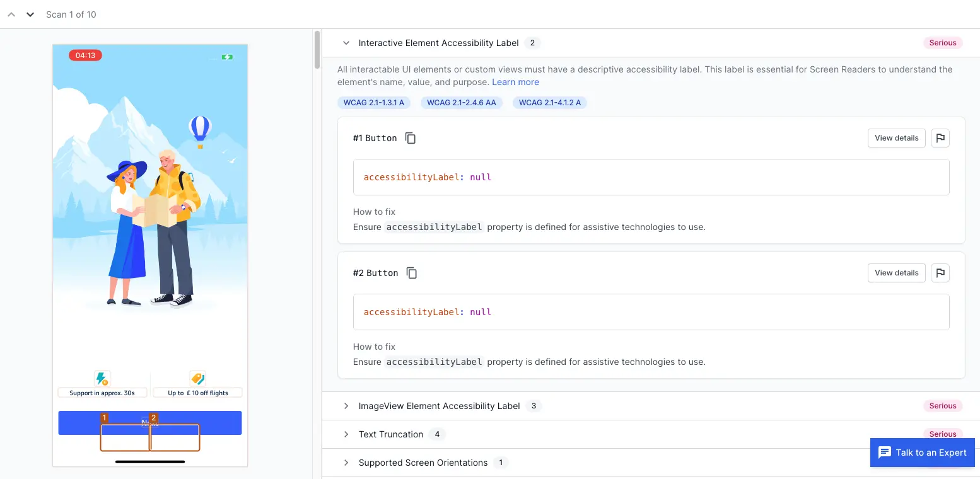Copy the #1 Button identifier

tap(411, 138)
